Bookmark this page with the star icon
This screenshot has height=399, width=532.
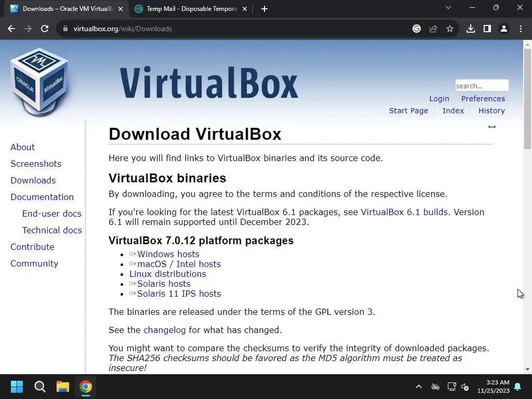point(450,29)
